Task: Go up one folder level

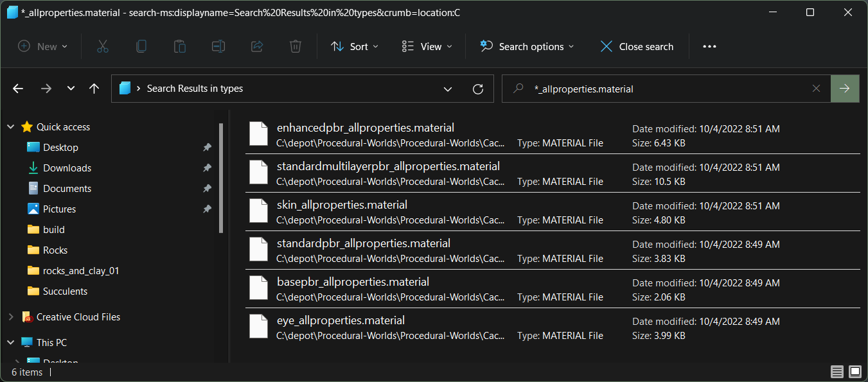Action: coord(94,88)
